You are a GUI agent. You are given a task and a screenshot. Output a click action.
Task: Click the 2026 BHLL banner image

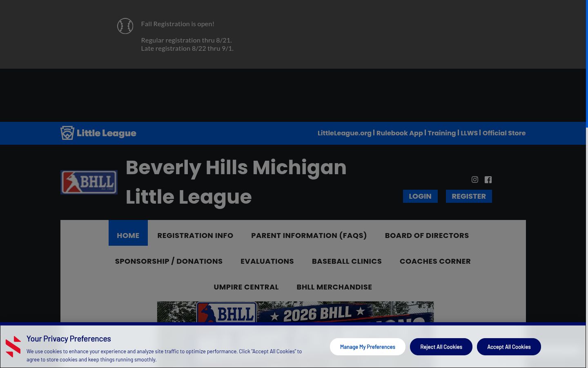click(x=296, y=312)
